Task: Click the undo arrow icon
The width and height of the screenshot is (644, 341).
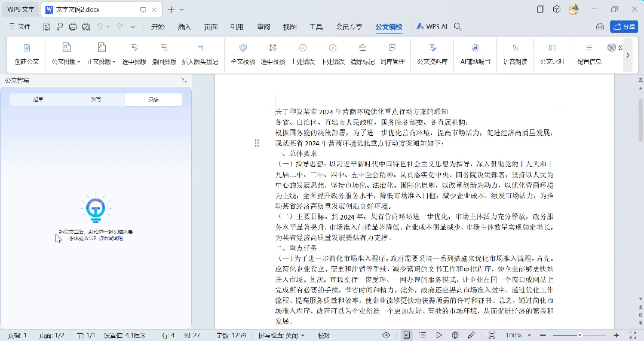Action: pyautogui.click(x=100, y=26)
